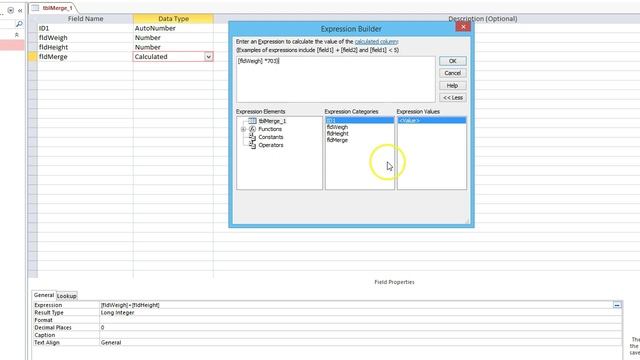Open Help in Expression Builder

pyautogui.click(x=452, y=86)
